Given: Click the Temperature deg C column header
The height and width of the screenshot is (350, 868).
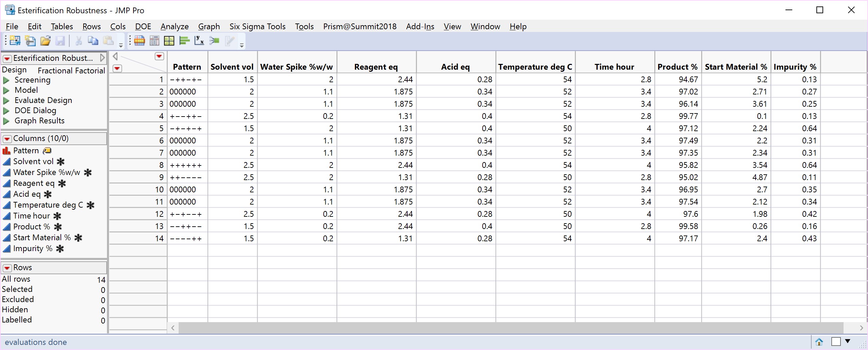Looking at the screenshot, I should click(535, 67).
